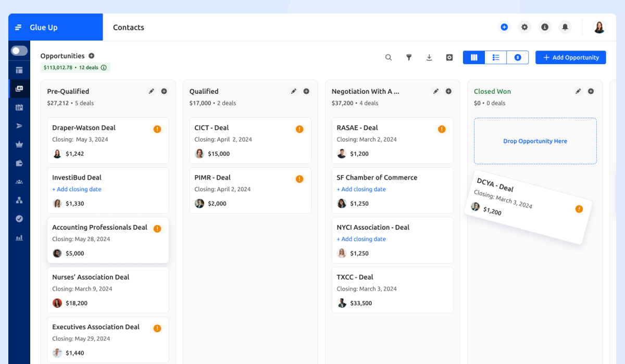Image resolution: width=625 pixels, height=364 pixels.
Task: Export opportunities using the download icon
Action: [x=429, y=57]
